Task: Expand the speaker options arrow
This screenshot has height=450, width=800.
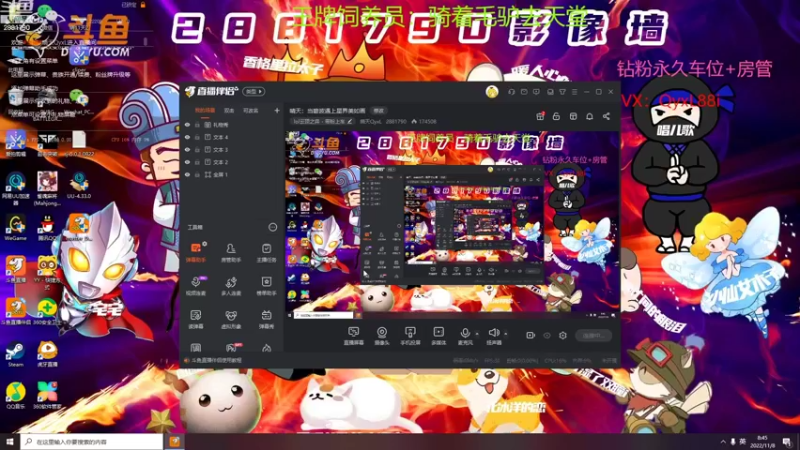Action: coord(506,334)
